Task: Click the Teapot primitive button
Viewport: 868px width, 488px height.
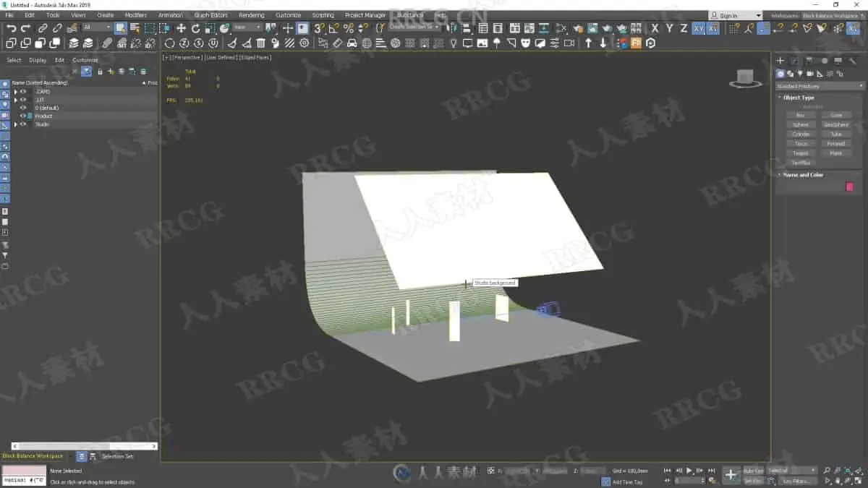Action: click(800, 153)
